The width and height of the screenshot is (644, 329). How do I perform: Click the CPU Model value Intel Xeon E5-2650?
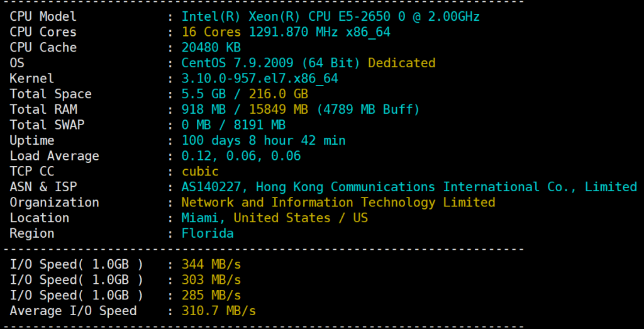[330, 16]
